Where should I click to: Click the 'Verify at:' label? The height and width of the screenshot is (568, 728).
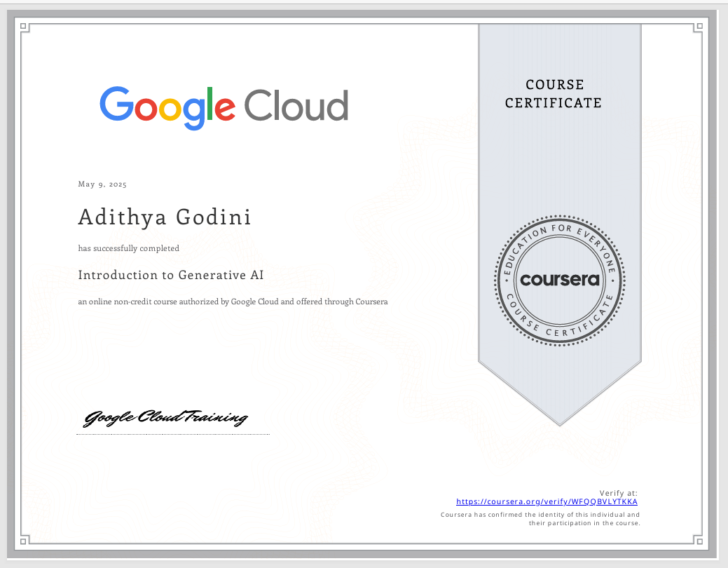(x=619, y=493)
